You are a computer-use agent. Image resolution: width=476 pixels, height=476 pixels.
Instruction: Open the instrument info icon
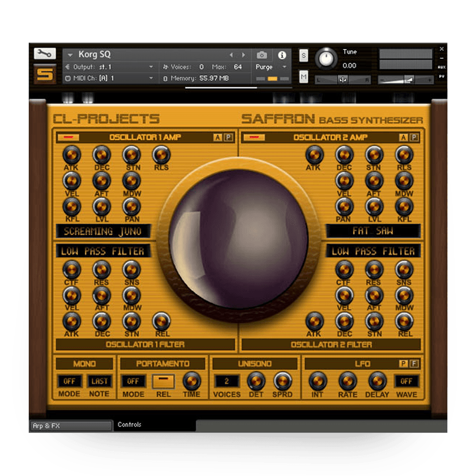pyautogui.click(x=282, y=55)
